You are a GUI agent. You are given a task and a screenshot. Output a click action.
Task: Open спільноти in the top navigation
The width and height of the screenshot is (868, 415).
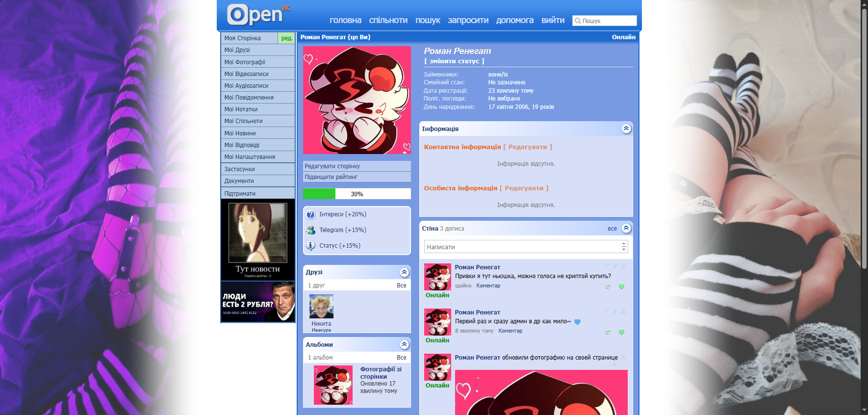point(388,21)
